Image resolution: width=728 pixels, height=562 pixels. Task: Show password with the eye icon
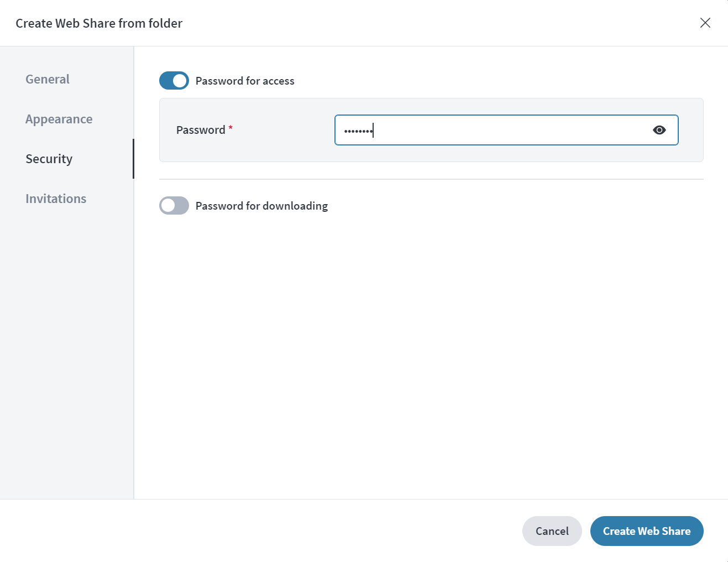tap(659, 130)
